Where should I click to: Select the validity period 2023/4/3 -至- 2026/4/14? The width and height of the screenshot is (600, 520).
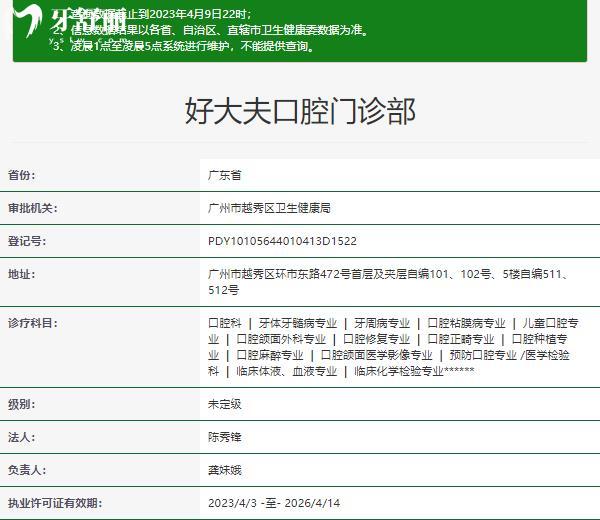(274, 503)
